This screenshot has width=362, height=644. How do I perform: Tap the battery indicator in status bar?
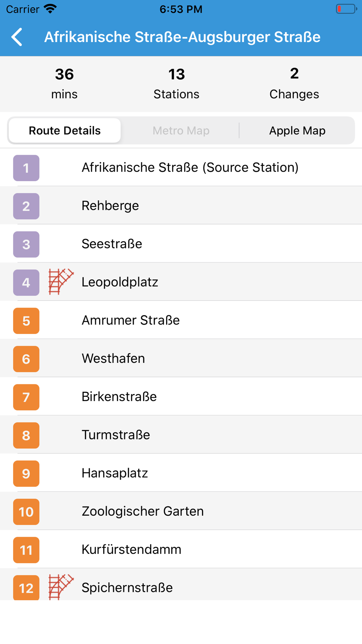click(x=346, y=9)
